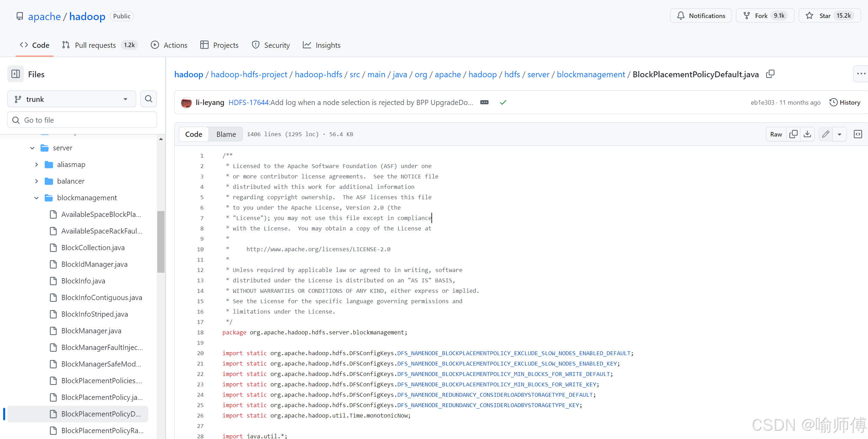Go to blockmanagement breadcrumb folder
Viewport: 868px width, 439px height.
(591, 74)
